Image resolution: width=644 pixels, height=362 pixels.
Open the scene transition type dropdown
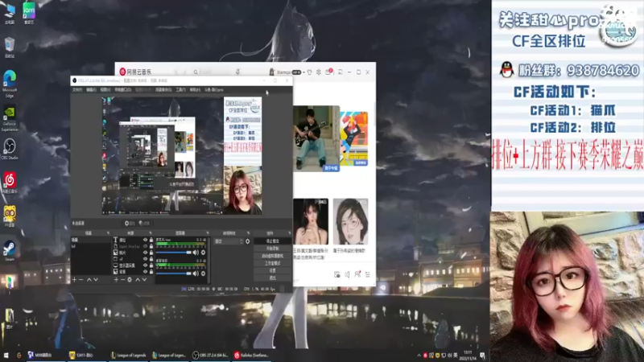coord(228,241)
